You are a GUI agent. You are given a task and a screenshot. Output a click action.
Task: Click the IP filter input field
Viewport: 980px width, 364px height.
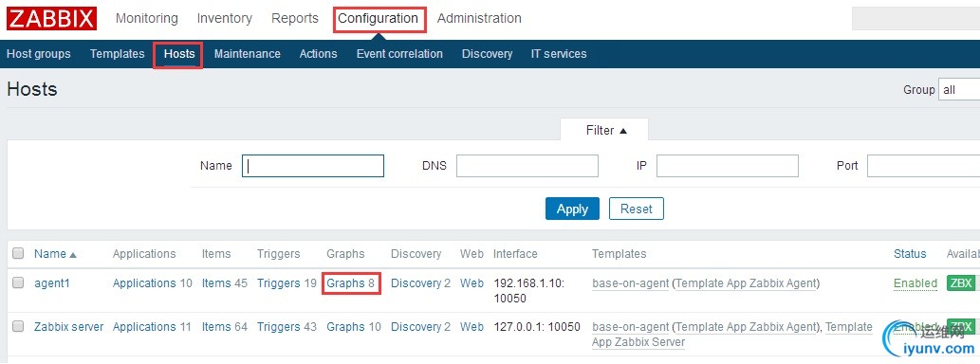(x=728, y=166)
